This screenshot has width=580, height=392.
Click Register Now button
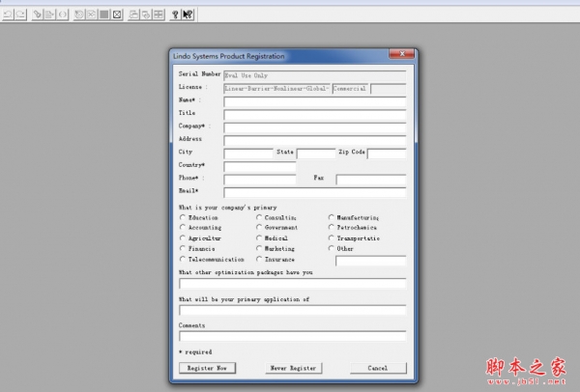(x=207, y=368)
